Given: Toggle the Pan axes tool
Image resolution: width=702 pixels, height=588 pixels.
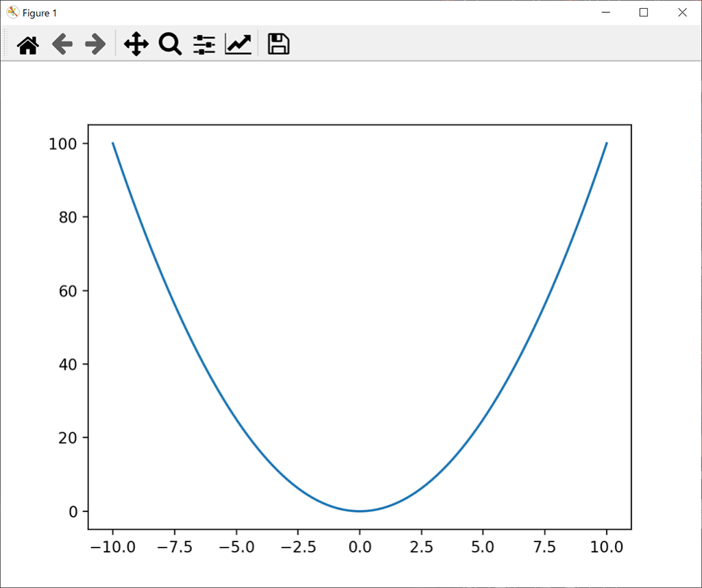Looking at the screenshot, I should (x=136, y=45).
